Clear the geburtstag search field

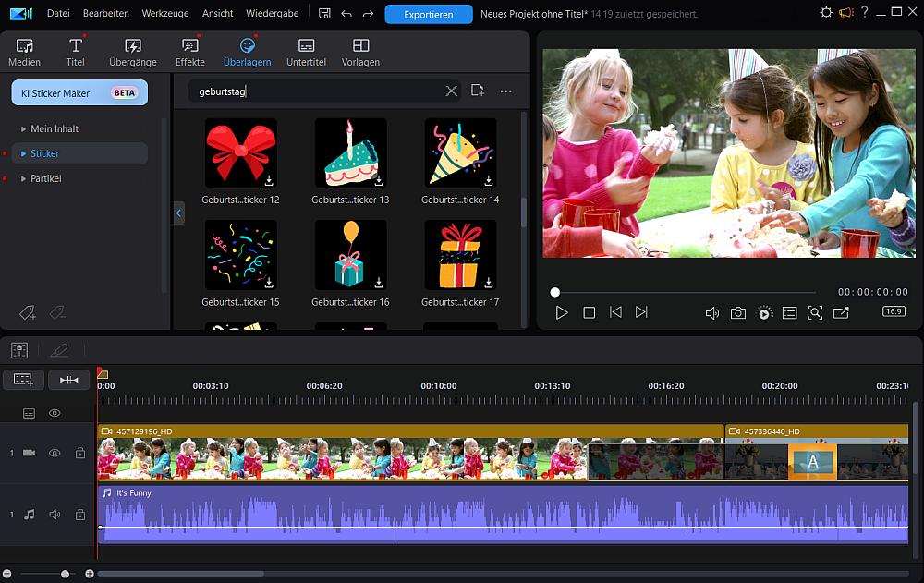[x=451, y=91]
